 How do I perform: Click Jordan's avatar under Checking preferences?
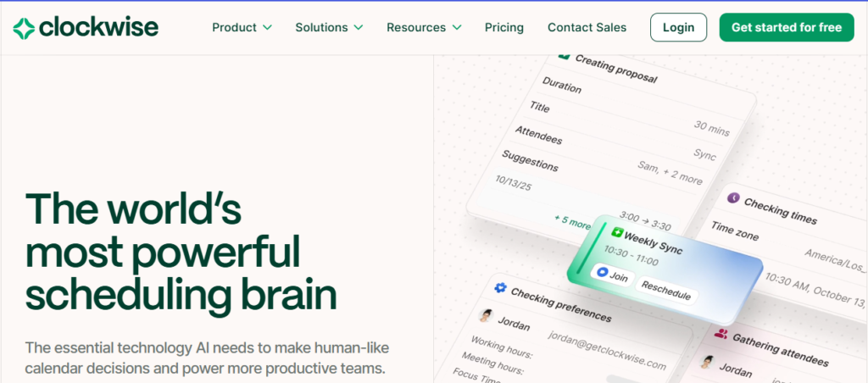487,316
